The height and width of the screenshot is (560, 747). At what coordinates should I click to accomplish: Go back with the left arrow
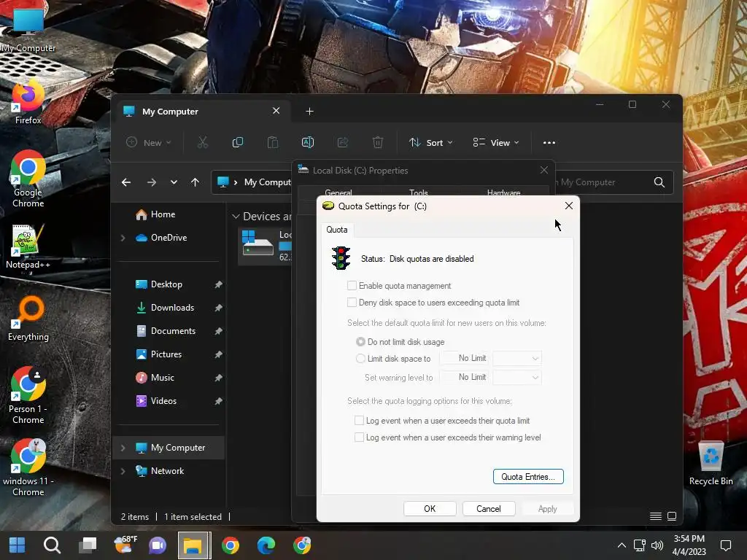(x=126, y=182)
